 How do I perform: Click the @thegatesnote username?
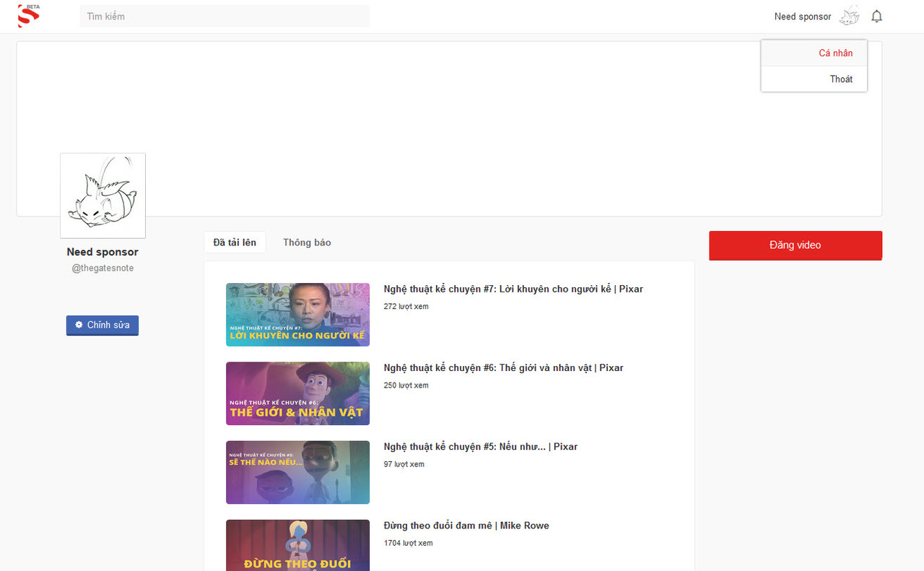pos(103,268)
